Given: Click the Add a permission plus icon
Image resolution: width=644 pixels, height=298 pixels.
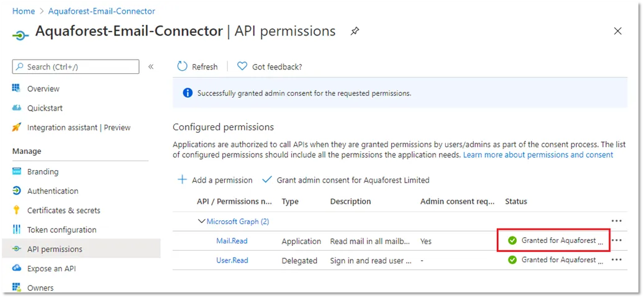Looking at the screenshot, I should [183, 180].
